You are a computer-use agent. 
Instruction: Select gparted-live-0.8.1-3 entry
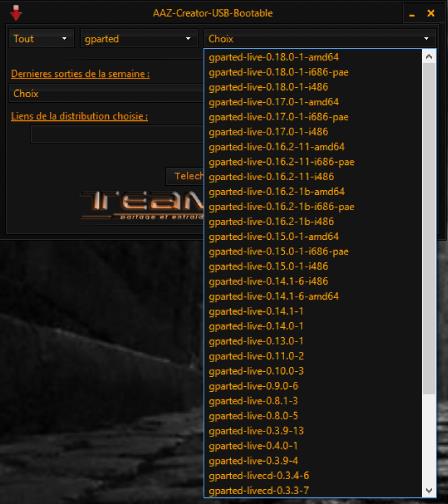click(x=313, y=401)
